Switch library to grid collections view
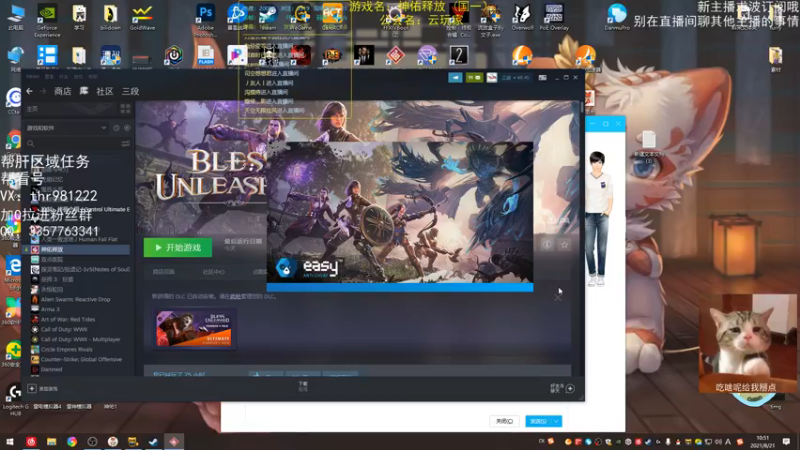The height and width of the screenshot is (450, 800). click(x=126, y=109)
